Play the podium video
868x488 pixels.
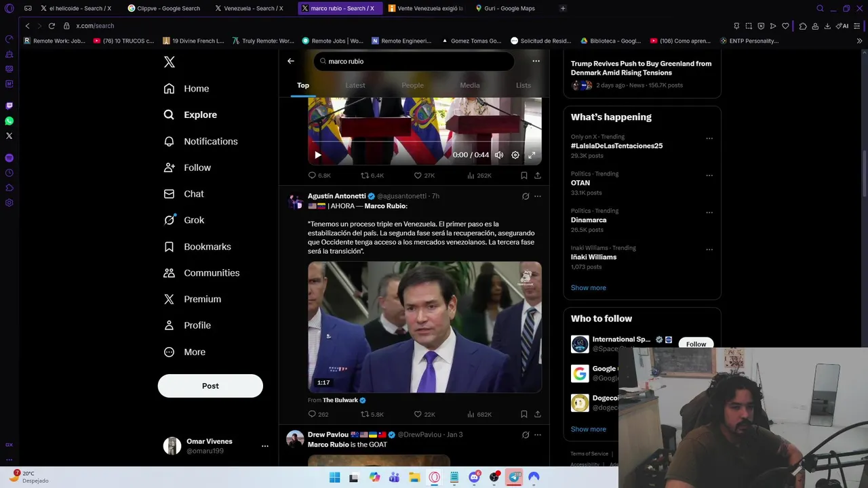pyautogui.click(x=318, y=155)
